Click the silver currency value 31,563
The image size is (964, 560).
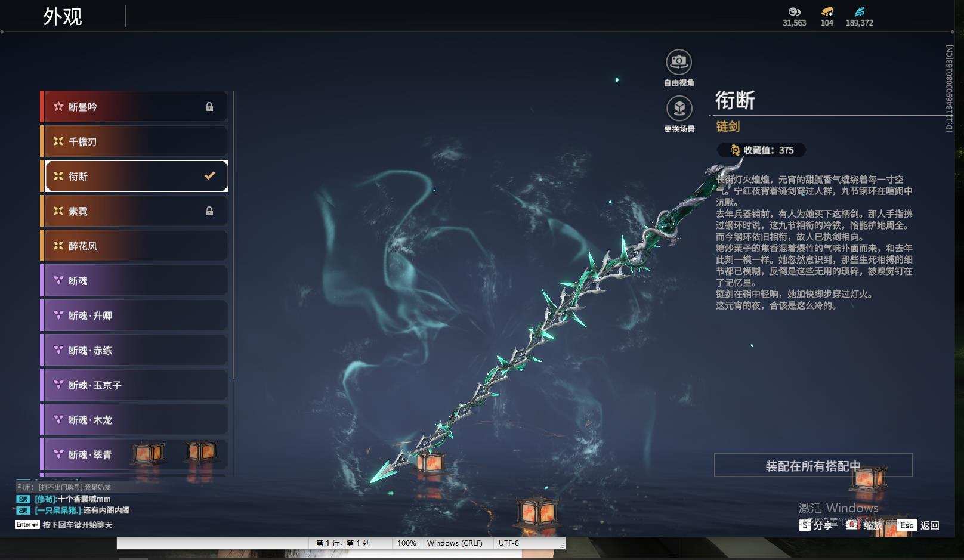click(794, 23)
